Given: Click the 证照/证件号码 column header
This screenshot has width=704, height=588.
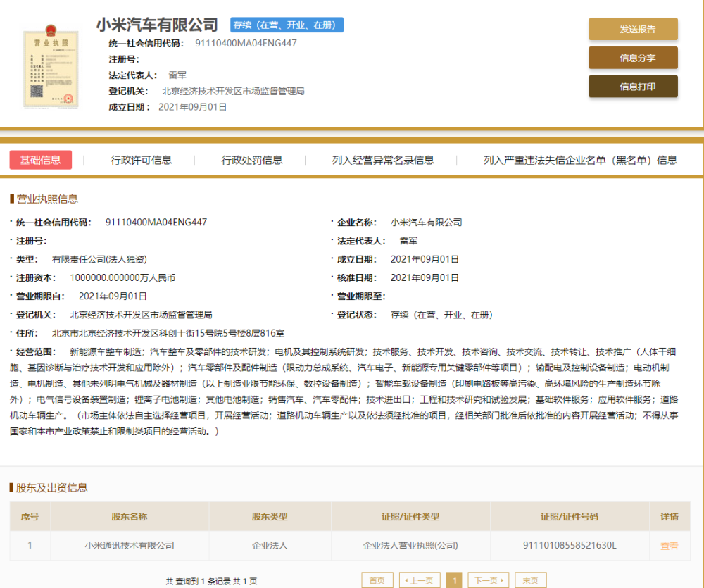Looking at the screenshot, I should pyautogui.click(x=570, y=517).
